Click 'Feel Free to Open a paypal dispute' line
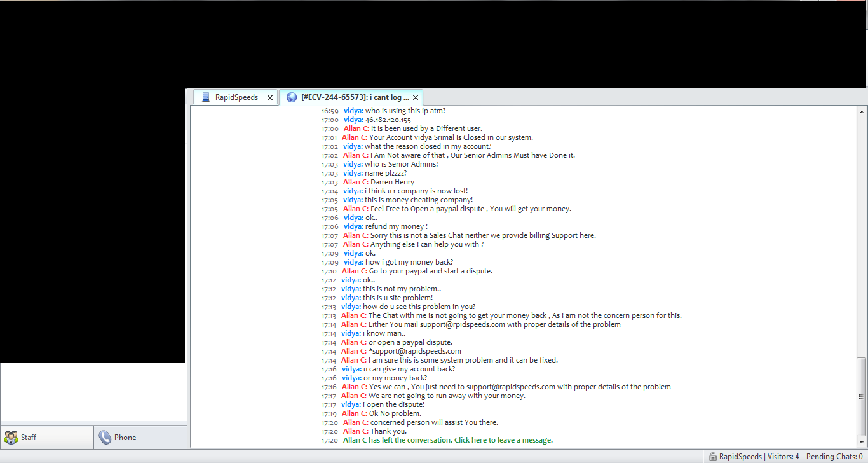This screenshot has height=463, width=868. (x=470, y=209)
